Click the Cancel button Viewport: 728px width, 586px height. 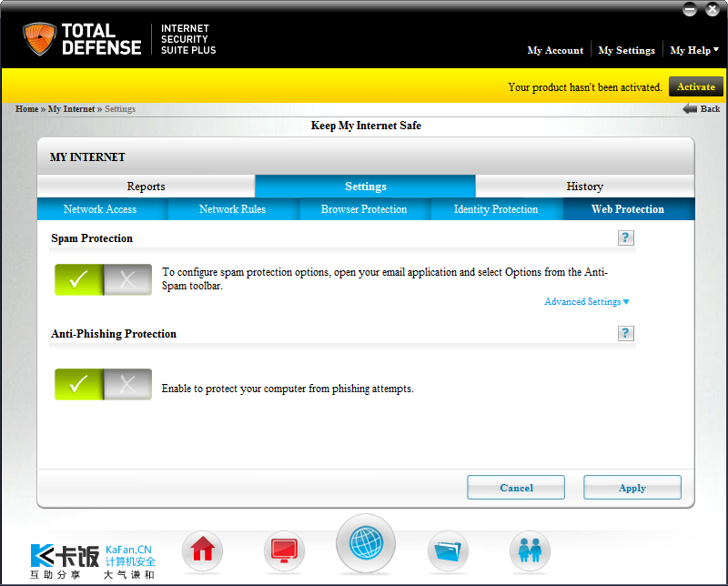tap(516, 488)
